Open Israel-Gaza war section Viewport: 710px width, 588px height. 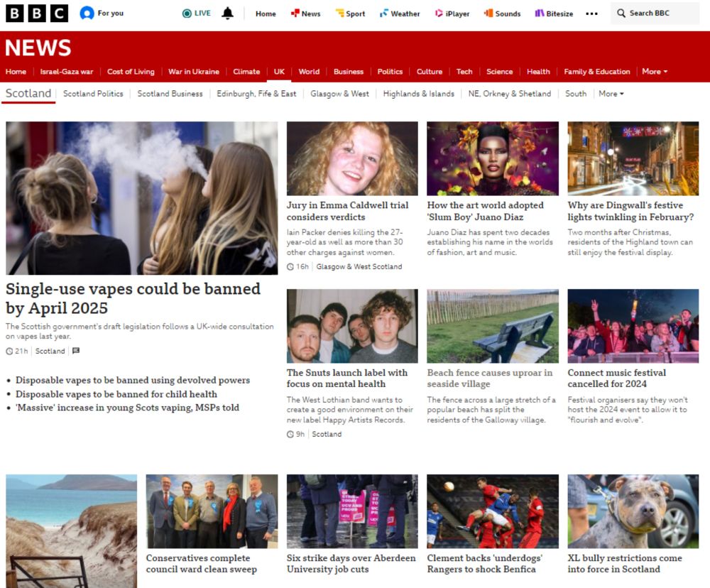[x=67, y=72]
